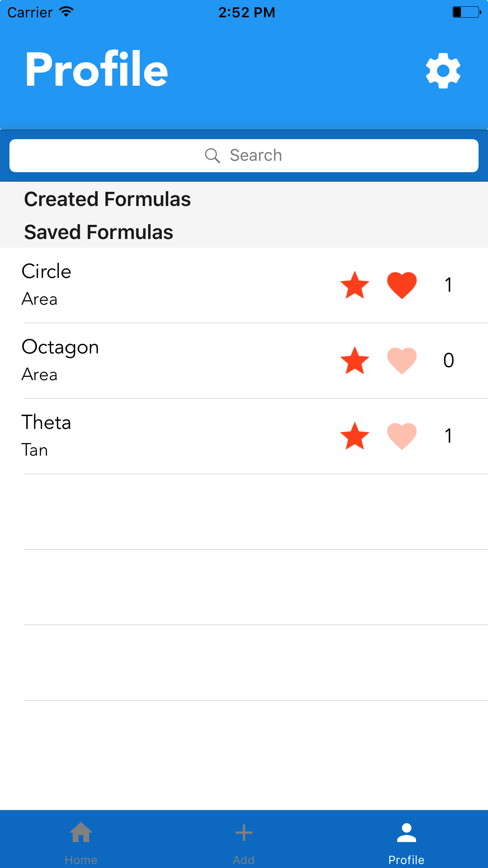
Task: Open the Octagon Area formula row
Action: tap(244, 361)
